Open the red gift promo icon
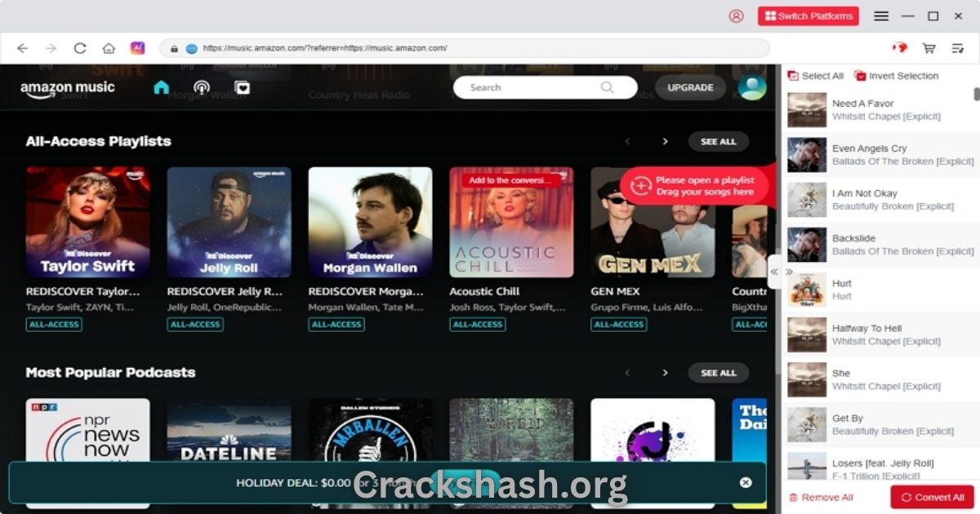980x514 pixels. coord(900,48)
